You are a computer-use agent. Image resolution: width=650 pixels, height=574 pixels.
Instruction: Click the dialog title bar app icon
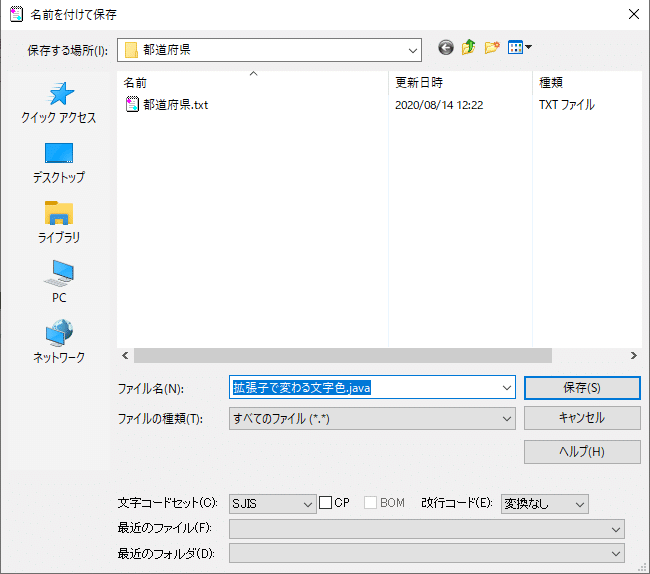pos(16,15)
